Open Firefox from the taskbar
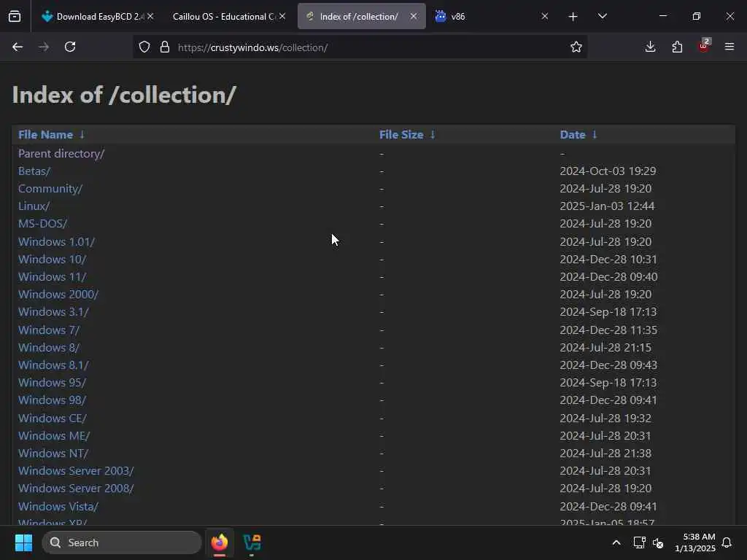The width and height of the screenshot is (747, 560). point(219,542)
